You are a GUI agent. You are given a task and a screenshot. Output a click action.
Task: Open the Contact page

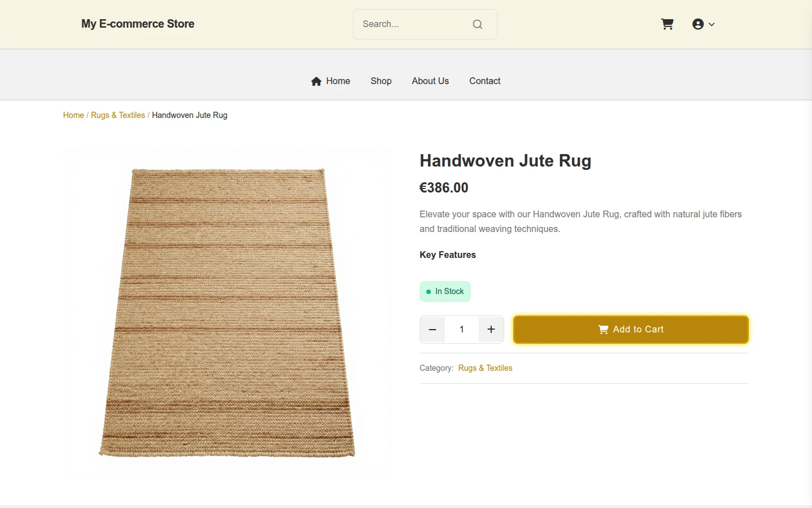point(485,81)
